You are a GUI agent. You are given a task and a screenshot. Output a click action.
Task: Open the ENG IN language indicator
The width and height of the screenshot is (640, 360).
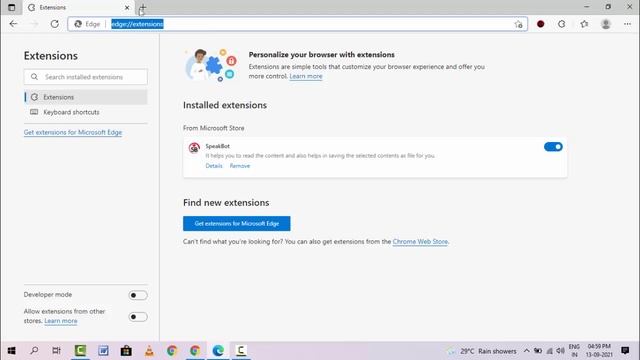[x=574, y=351]
